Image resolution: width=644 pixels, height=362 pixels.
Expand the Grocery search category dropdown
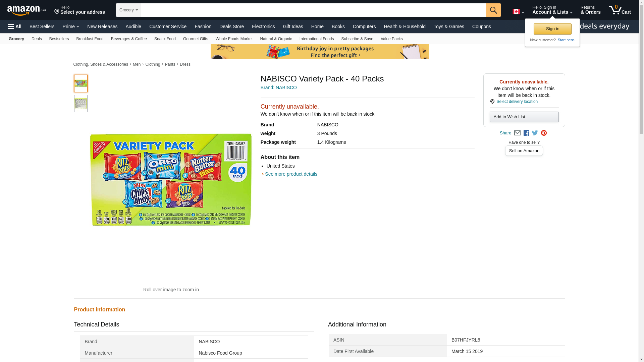[x=128, y=10]
